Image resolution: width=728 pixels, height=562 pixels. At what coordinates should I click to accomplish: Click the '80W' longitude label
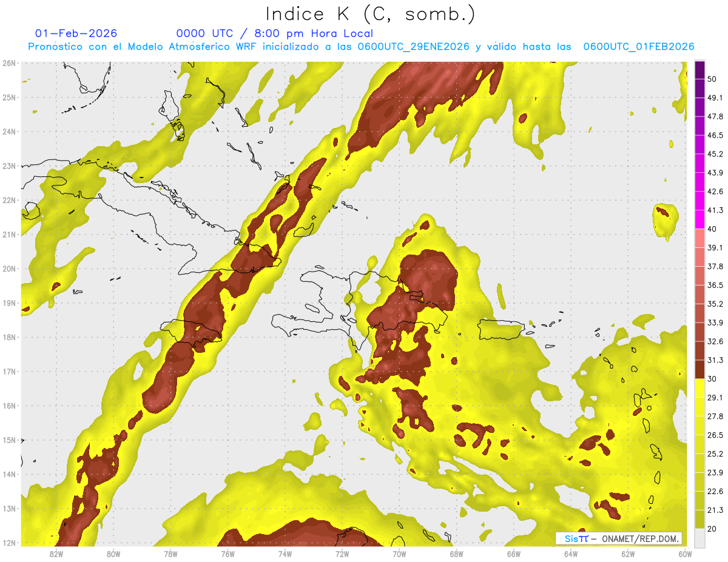[x=113, y=554]
